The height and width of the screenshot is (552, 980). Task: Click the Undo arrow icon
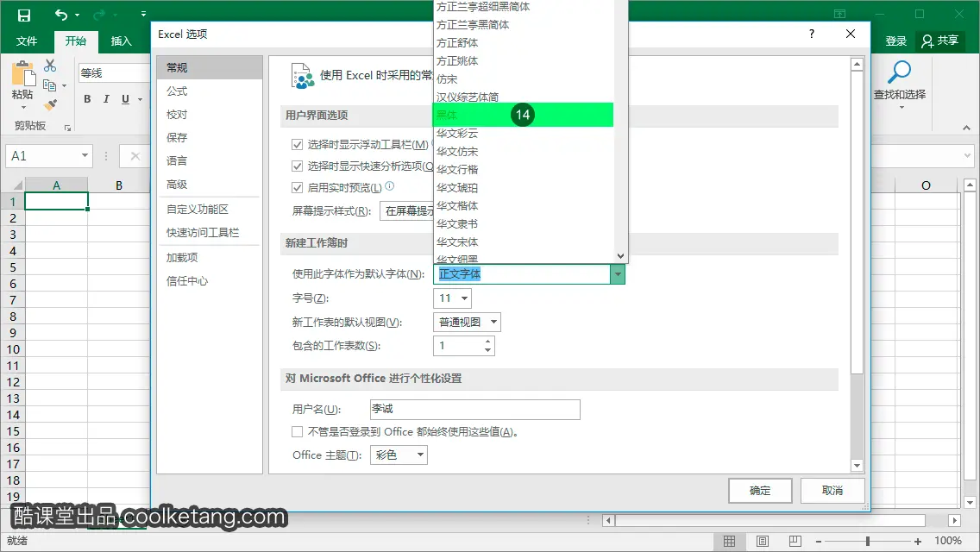[x=61, y=15]
